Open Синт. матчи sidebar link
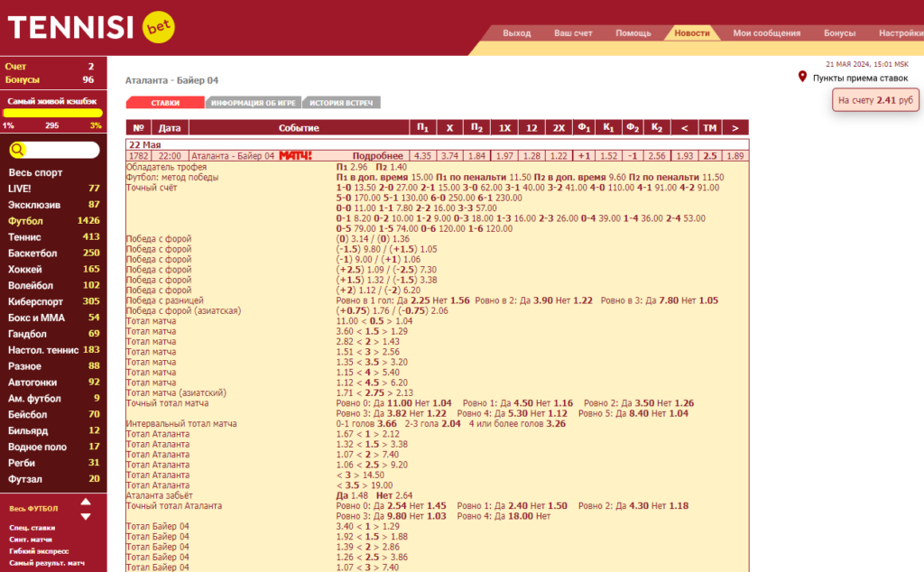924x572 pixels. pos(31,540)
